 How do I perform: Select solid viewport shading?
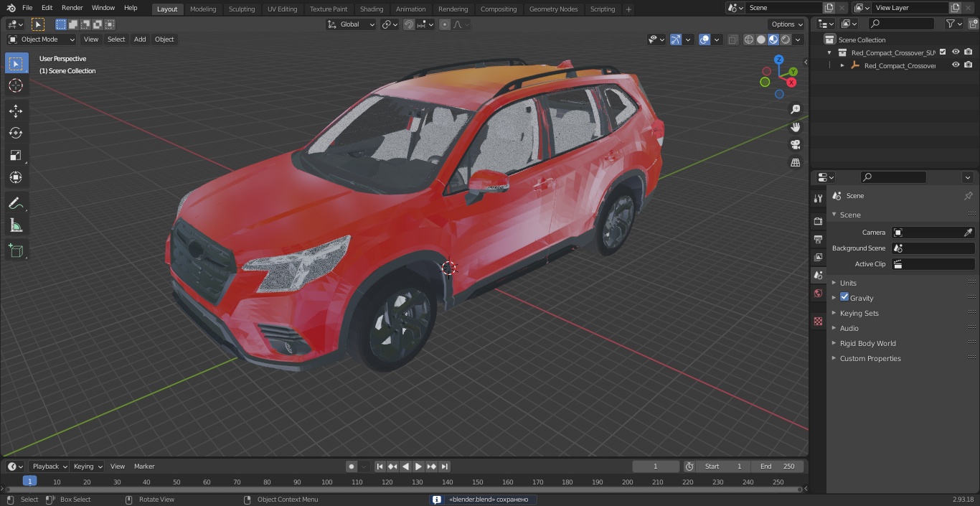click(x=761, y=39)
